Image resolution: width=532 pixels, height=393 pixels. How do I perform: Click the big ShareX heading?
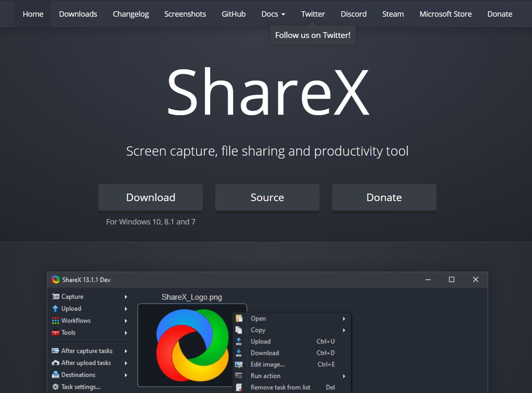(267, 92)
